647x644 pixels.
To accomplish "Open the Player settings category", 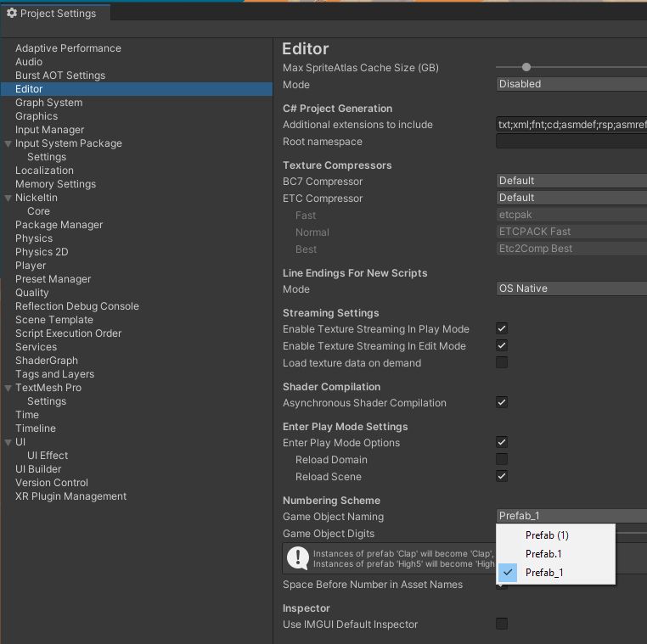I will [x=31, y=266].
